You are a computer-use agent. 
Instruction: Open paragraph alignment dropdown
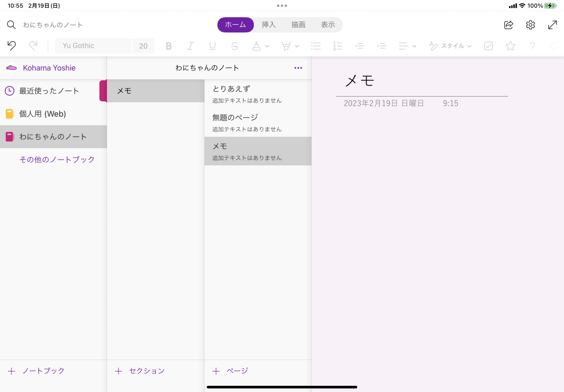pos(407,46)
